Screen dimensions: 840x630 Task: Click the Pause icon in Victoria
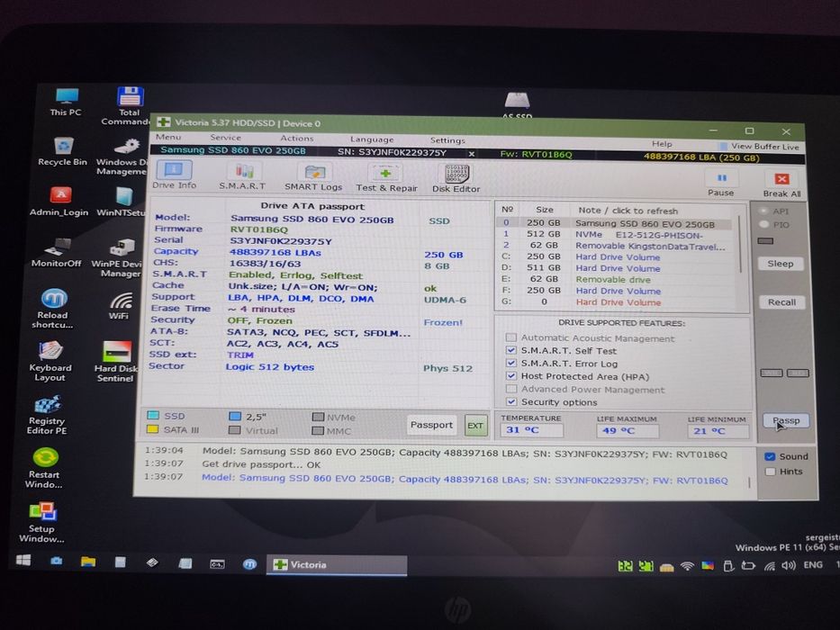721,177
